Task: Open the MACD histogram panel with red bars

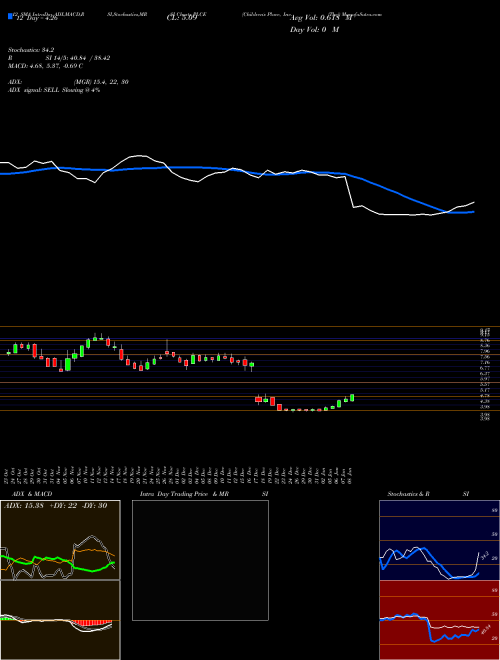Action: (x=60, y=620)
